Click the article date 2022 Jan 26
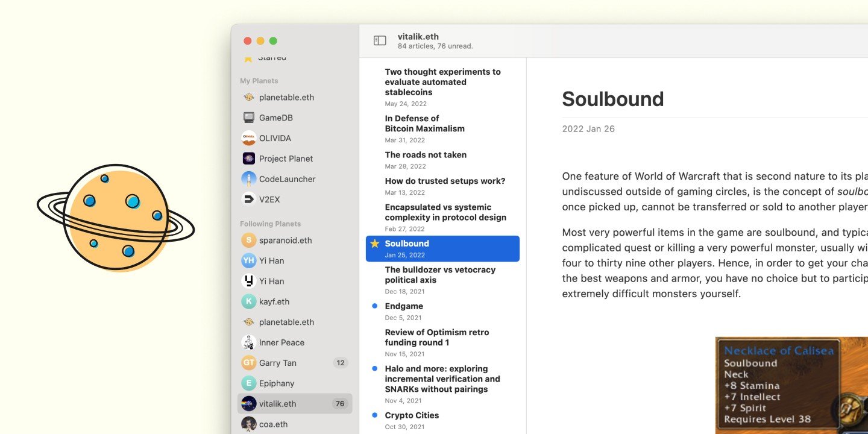 click(x=588, y=129)
